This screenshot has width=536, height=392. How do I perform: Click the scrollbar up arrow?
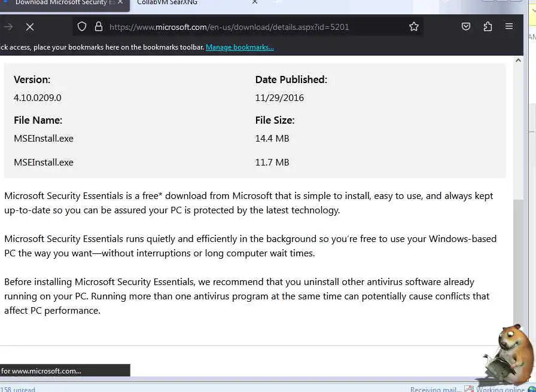click(x=518, y=60)
